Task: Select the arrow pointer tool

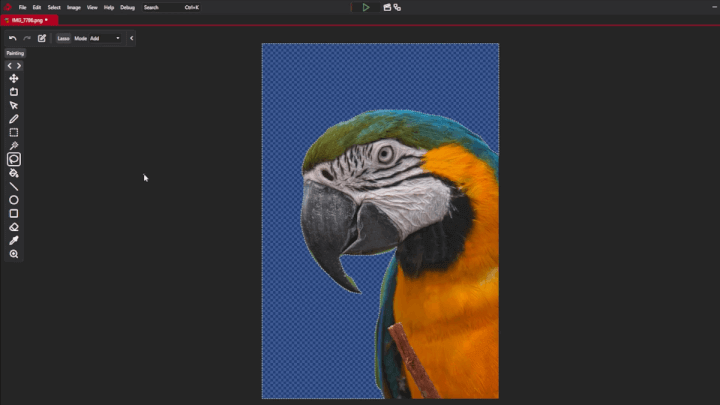Action: coord(14,106)
